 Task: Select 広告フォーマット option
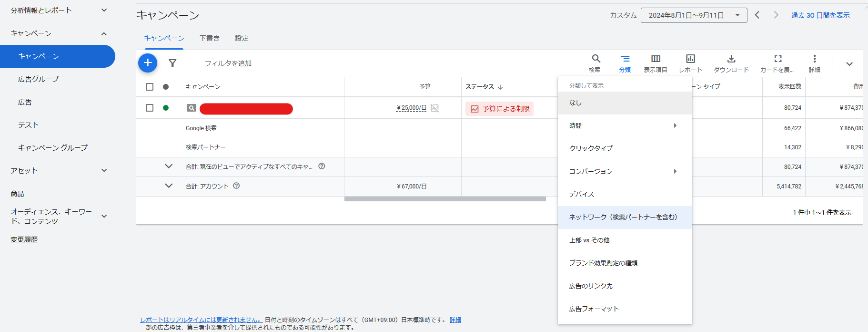click(625, 309)
